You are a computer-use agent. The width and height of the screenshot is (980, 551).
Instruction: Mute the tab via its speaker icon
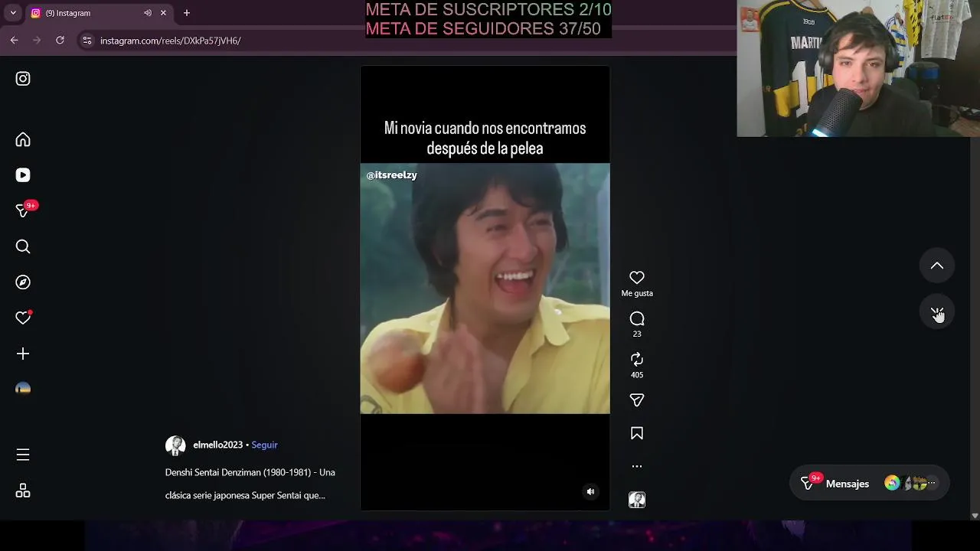pyautogui.click(x=148, y=13)
